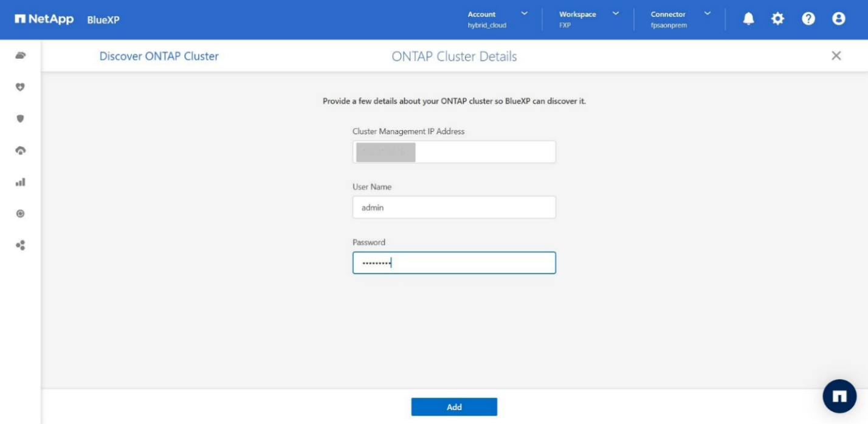Open the Governance circle icon in sidebar

(x=20, y=214)
